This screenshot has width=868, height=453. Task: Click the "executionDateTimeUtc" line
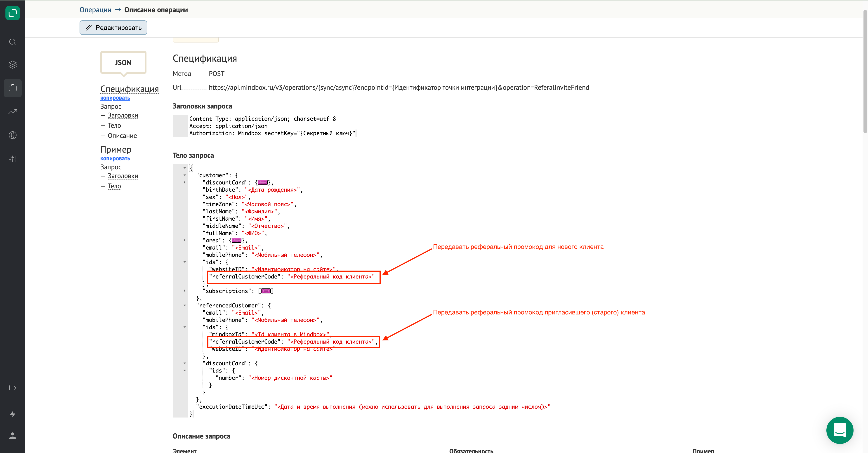click(373, 407)
